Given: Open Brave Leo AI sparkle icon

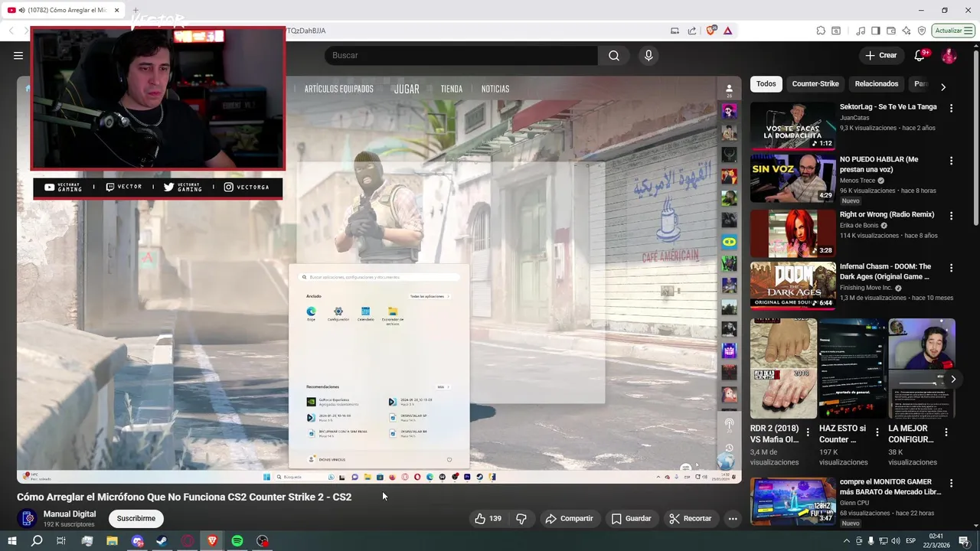Looking at the screenshot, I should pos(906,31).
